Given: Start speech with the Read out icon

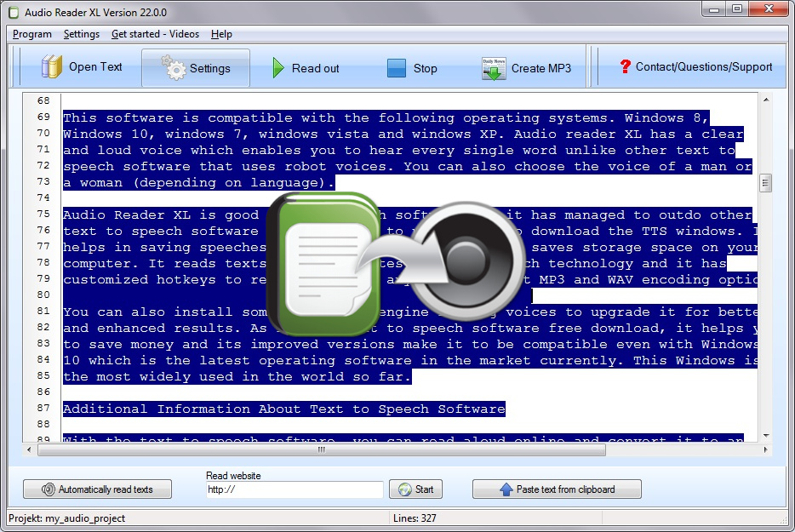Looking at the screenshot, I should [x=277, y=66].
